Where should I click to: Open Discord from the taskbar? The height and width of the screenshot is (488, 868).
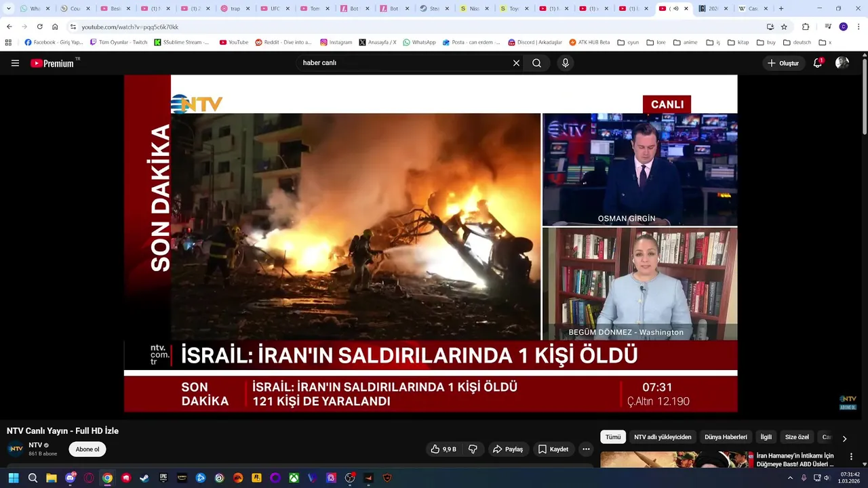[x=70, y=478]
